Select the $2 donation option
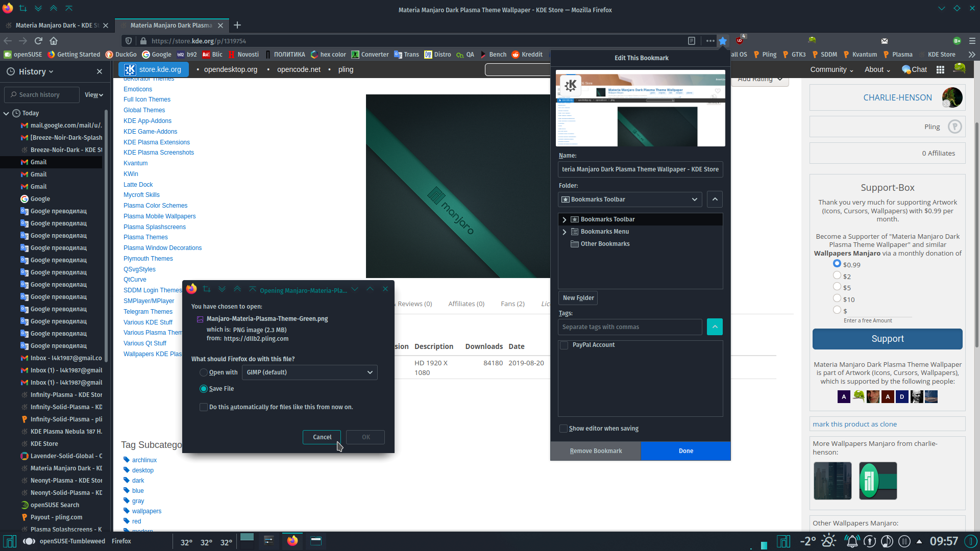The width and height of the screenshot is (980, 551). click(837, 275)
